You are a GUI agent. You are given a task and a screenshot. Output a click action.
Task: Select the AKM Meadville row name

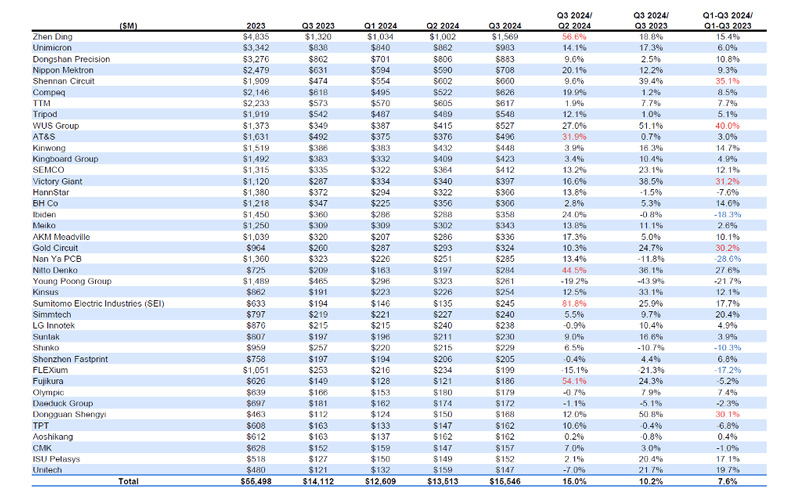(61, 237)
